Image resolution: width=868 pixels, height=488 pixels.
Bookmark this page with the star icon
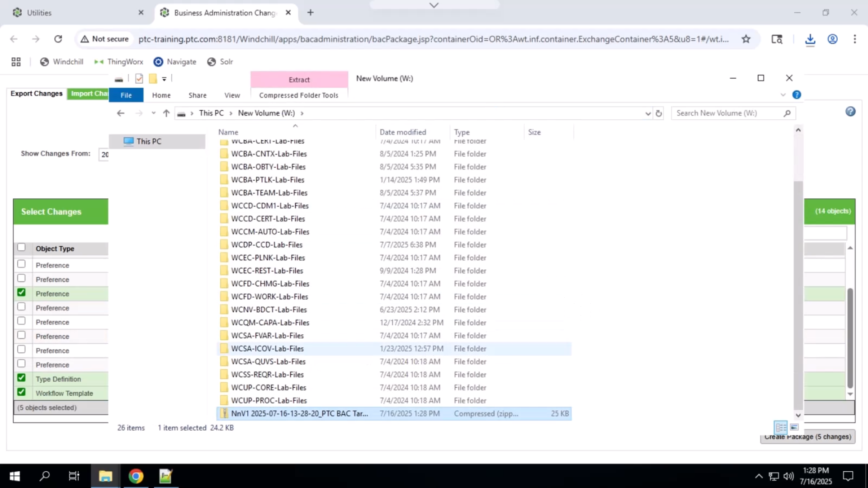[746, 39]
